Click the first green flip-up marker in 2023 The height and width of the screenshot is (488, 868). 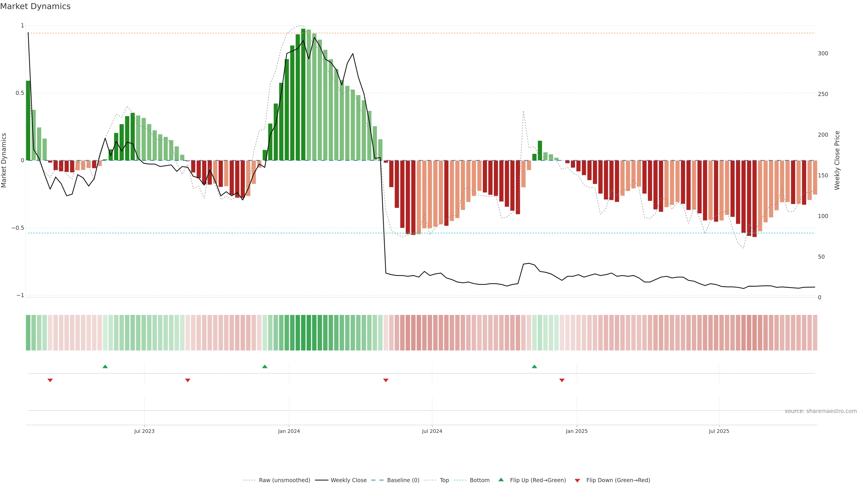click(105, 366)
